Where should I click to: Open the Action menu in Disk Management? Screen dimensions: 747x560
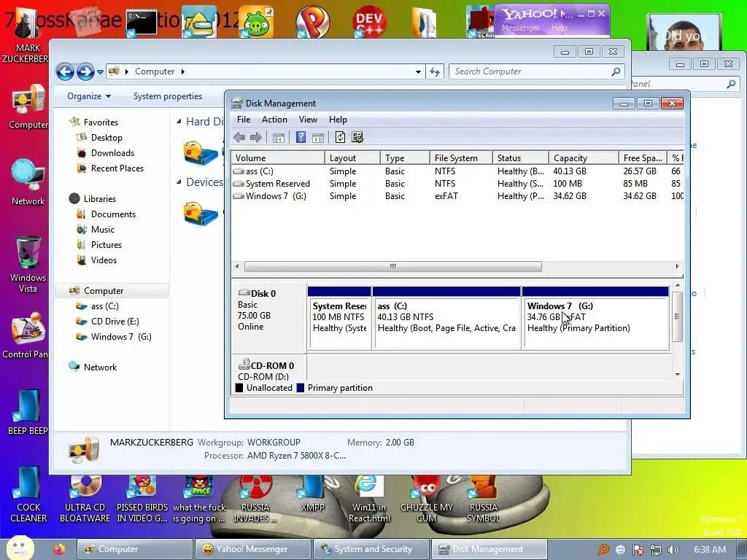(274, 120)
